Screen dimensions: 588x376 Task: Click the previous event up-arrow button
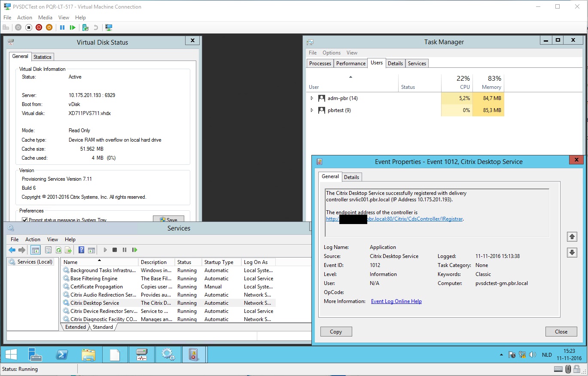[572, 237]
